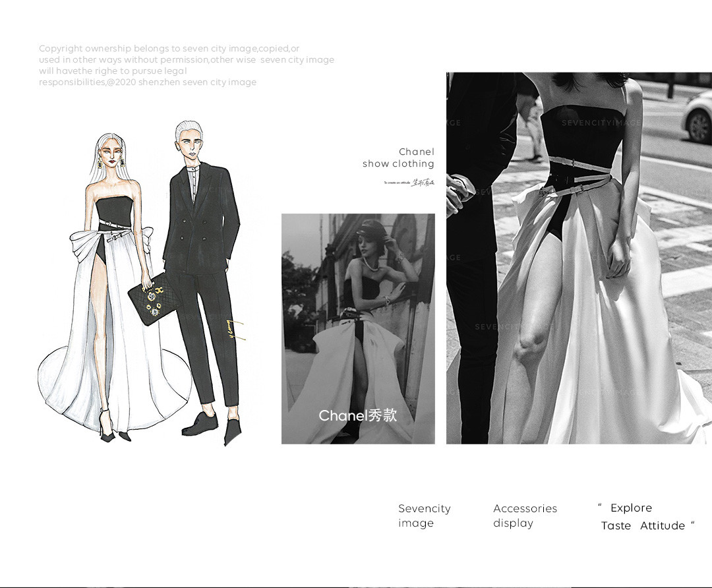This screenshot has height=588, width=712.
Task: Click the "Chanel秀款" caption
Action: click(x=358, y=415)
